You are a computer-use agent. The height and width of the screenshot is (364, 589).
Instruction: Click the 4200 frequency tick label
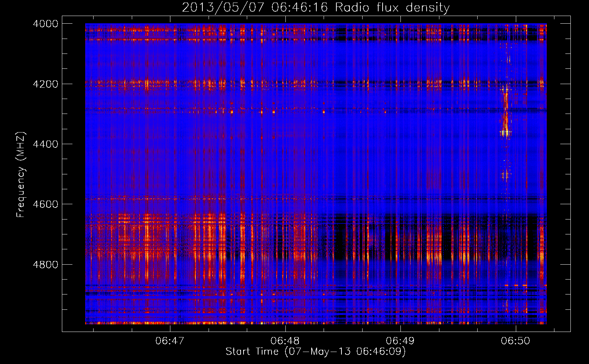point(46,84)
